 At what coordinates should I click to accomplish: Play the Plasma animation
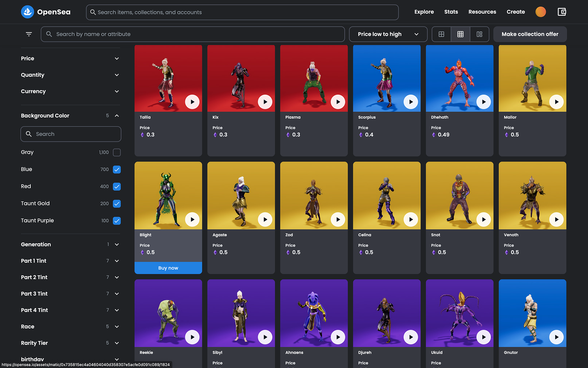point(338,102)
